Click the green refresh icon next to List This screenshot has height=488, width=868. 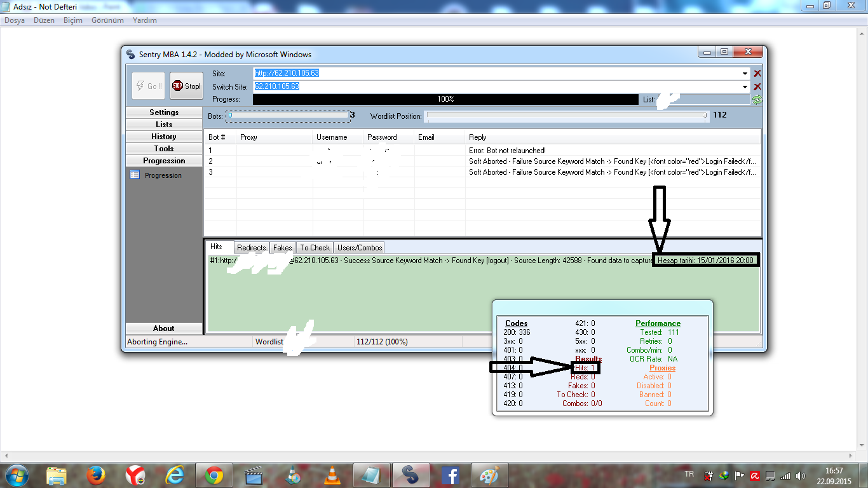click(757, 100)
